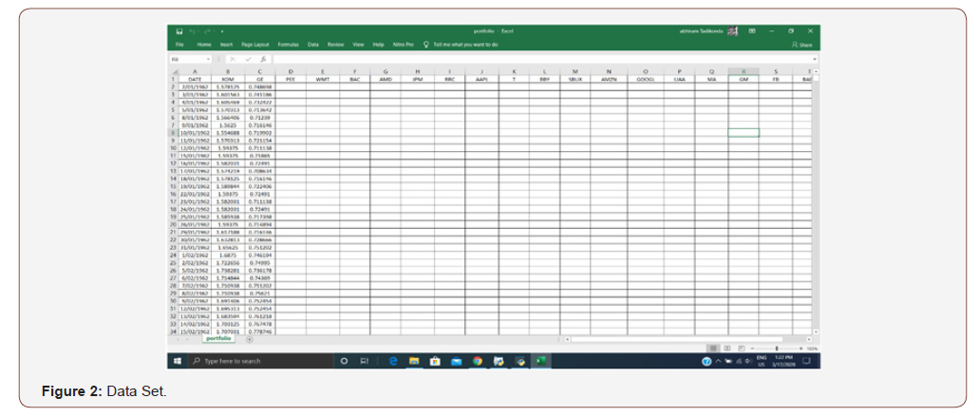This screenshot has height=417, width=980.
Task: Select the portfolio sheet tab
Action: [218, 339]
